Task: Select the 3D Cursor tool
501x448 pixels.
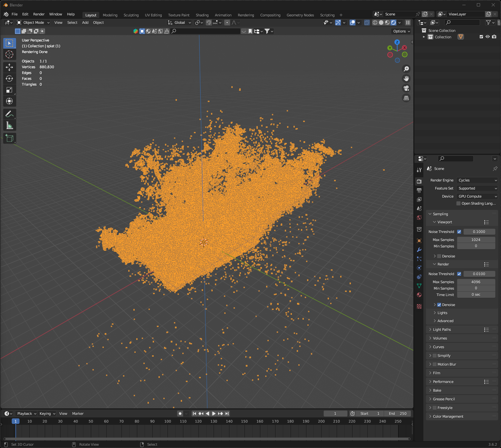Action: 9,54
